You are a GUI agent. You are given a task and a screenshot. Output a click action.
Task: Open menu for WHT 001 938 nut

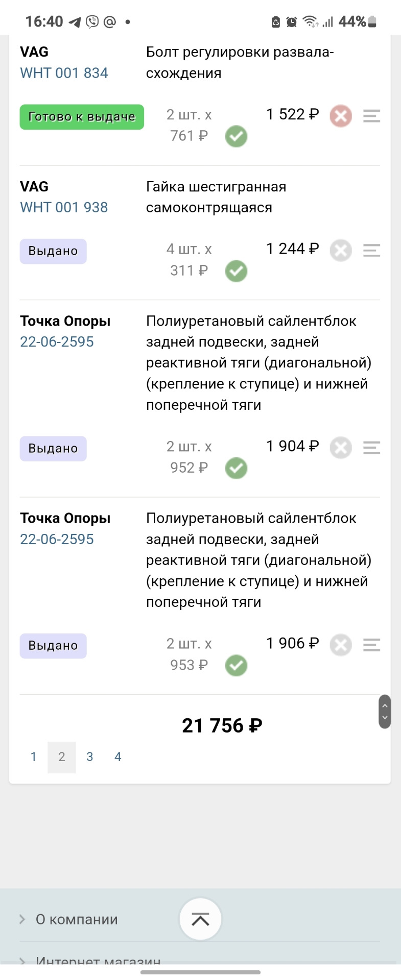click(x=371, y=250)
